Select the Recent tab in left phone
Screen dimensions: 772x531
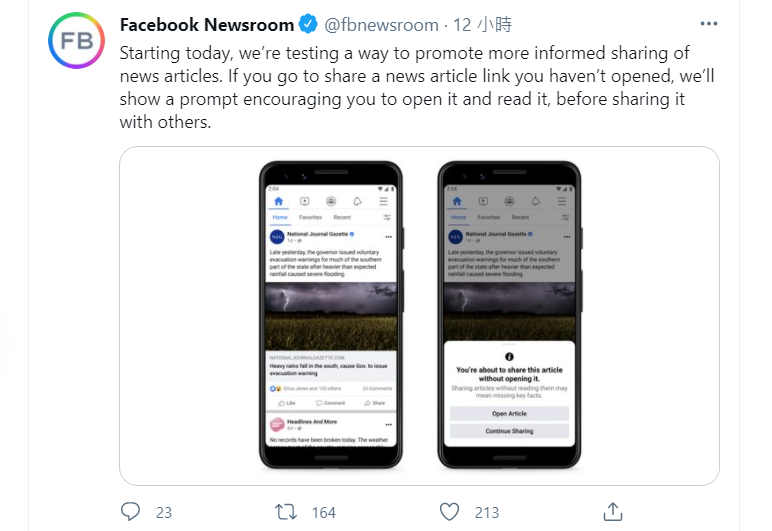(342, 217)
